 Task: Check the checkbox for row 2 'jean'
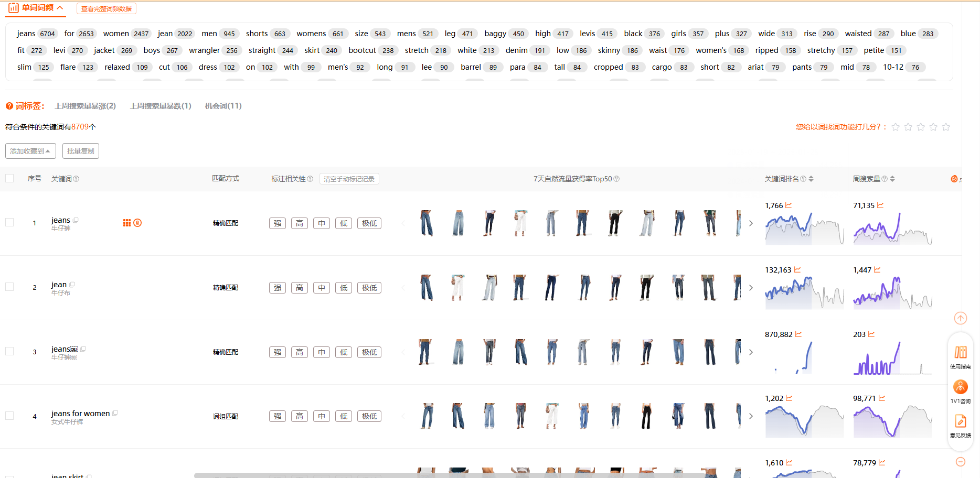[9, 287]
